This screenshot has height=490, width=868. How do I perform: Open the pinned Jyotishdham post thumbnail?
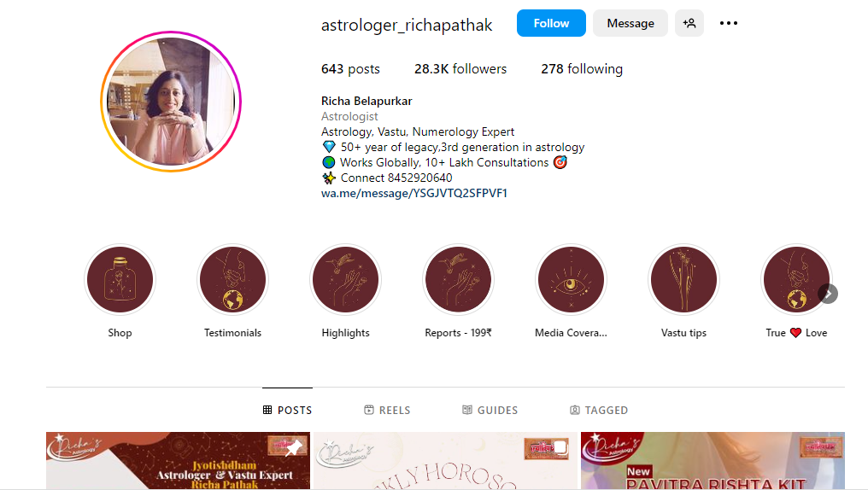point(179,460)
